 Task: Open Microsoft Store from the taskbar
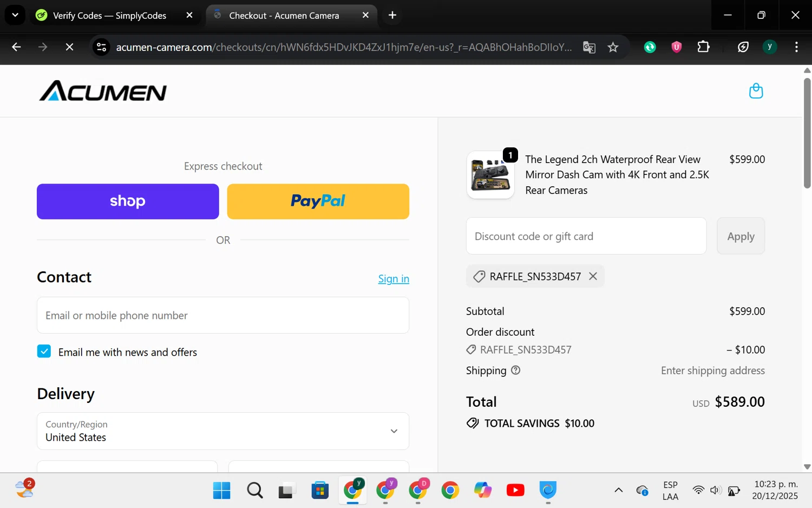point(320,490)
